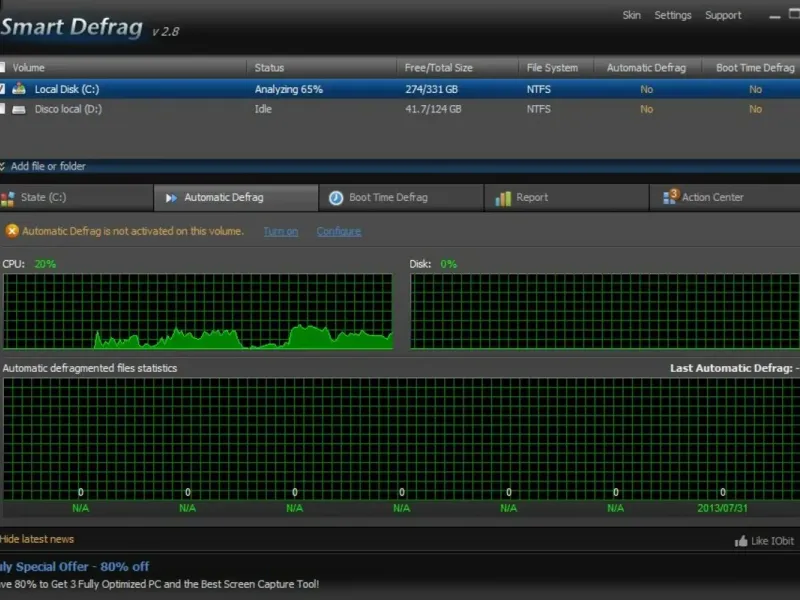800x600 pixels.
Task: Click the Turn on link
Action: pos(281,232)
